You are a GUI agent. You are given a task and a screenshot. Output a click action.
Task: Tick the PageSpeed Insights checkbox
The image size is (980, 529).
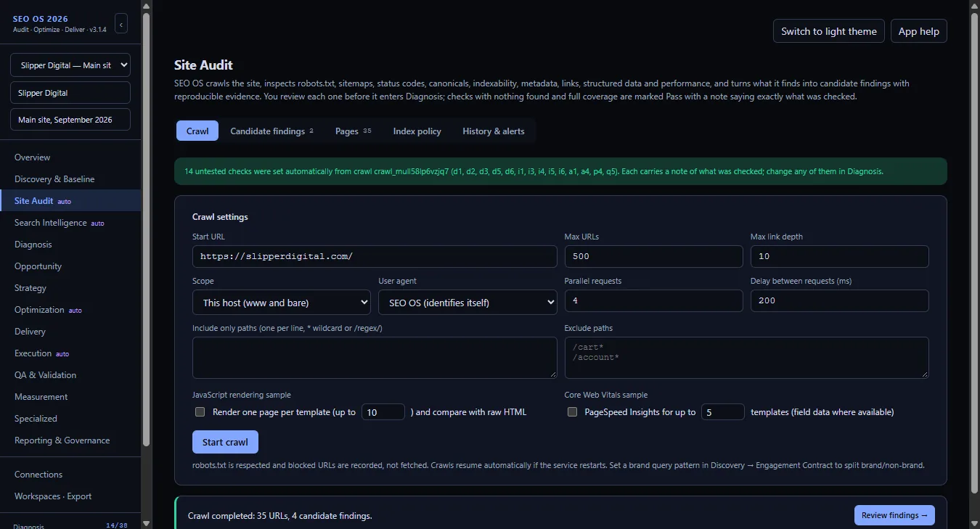[x=572, y=412]
